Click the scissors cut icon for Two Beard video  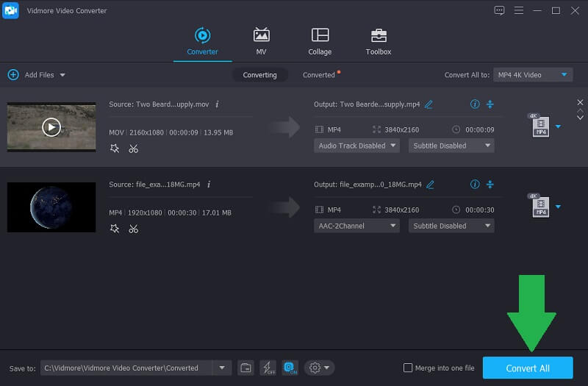pyautogui.click(x=133, y=149)
